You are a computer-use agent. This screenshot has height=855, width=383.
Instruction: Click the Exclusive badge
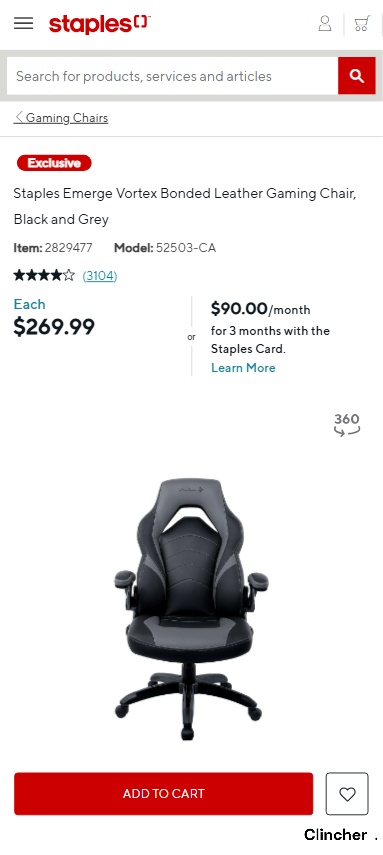point(54,163)
